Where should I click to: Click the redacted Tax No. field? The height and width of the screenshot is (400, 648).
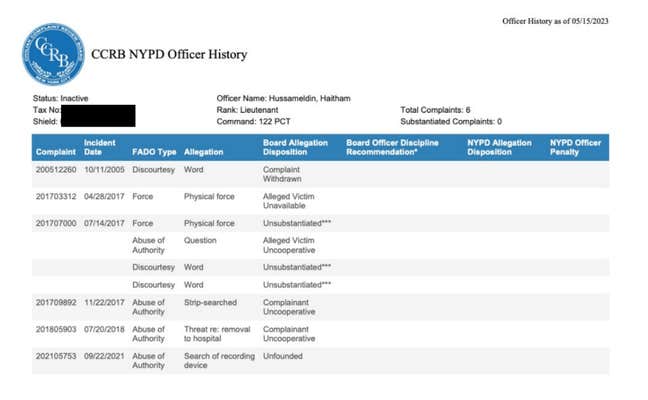98,109
